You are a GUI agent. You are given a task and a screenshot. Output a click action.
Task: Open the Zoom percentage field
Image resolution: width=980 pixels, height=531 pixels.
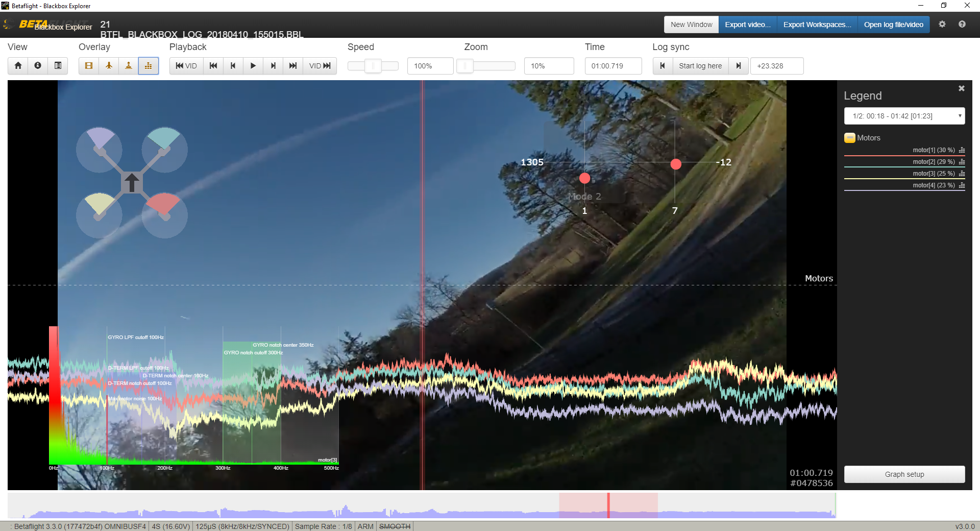click(549, 65)
